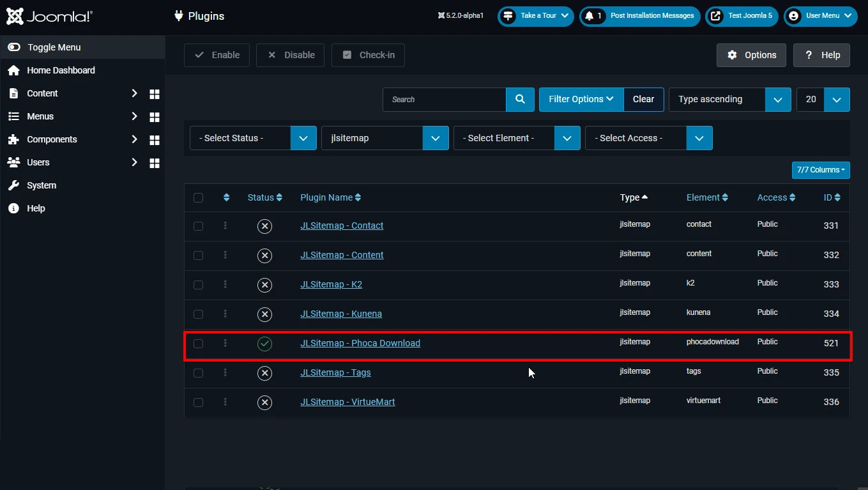The height and width of the screenshot is (490, 868).
Task: Click the drag handle for JLSitemap - Contact
Action: (x=225, y=226)
